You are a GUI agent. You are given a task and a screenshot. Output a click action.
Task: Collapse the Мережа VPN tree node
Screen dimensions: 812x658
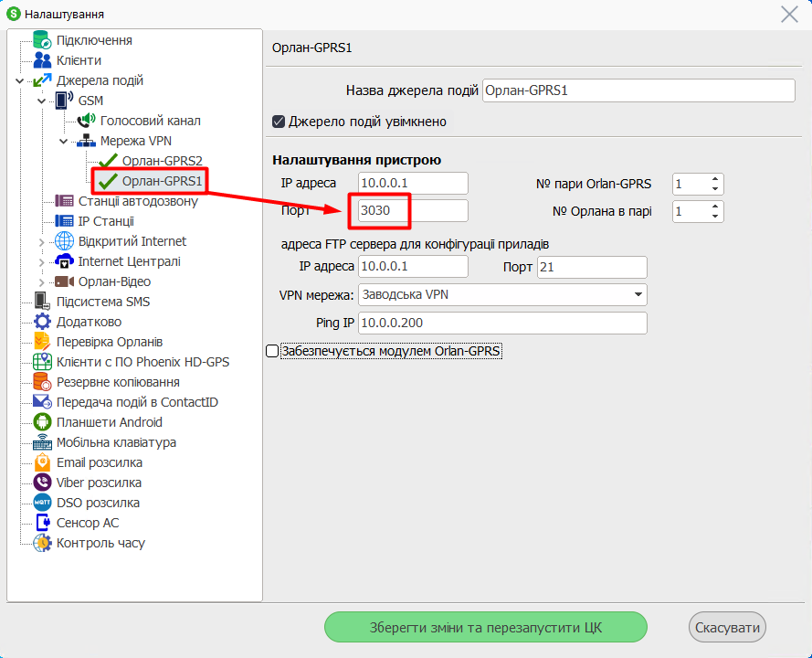[x=63, y=142]
